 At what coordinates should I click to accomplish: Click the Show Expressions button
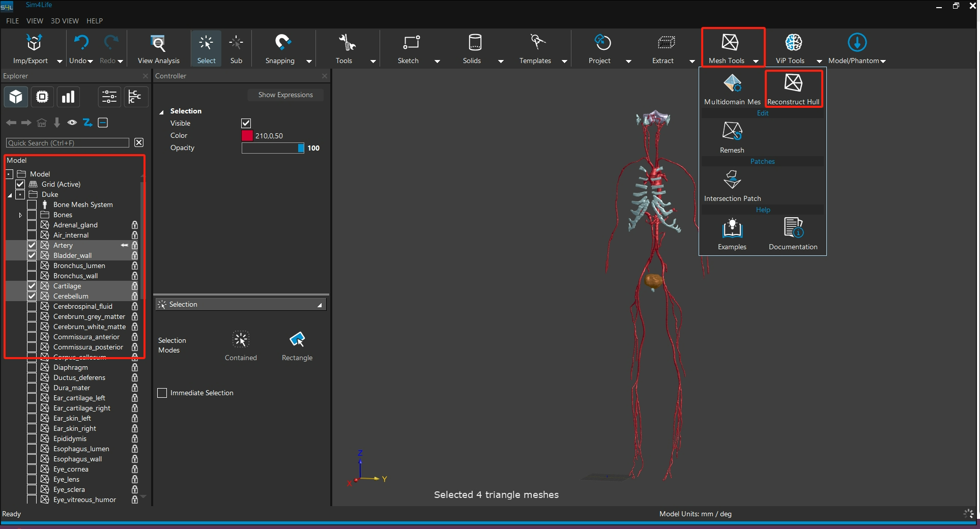(x=285, y=95)
